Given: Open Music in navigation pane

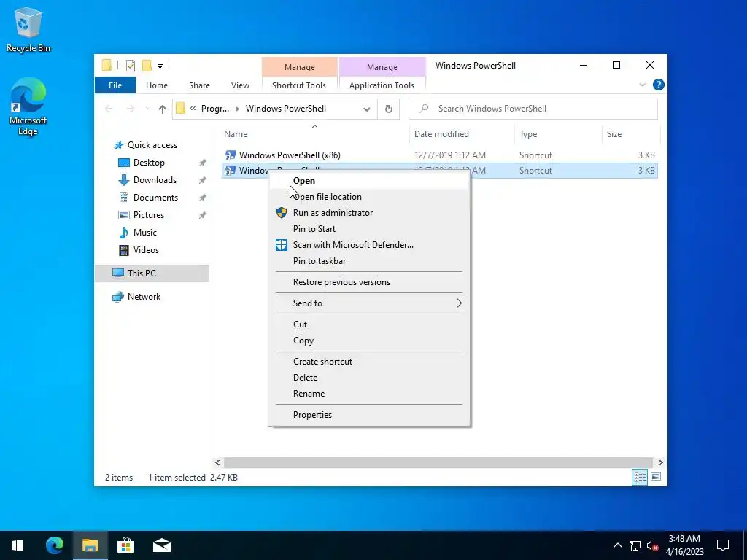Looking at the screenshot, I should (145, 233).
